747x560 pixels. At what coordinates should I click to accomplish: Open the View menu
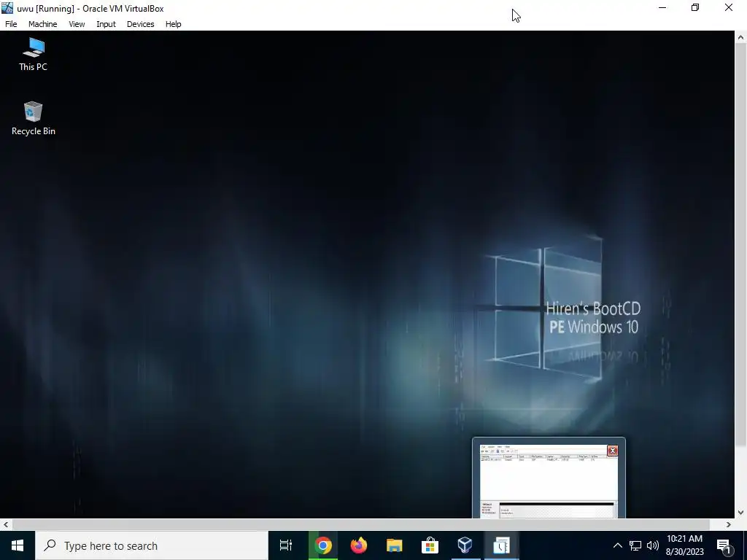pyautogui.click(x=76, y=24)
